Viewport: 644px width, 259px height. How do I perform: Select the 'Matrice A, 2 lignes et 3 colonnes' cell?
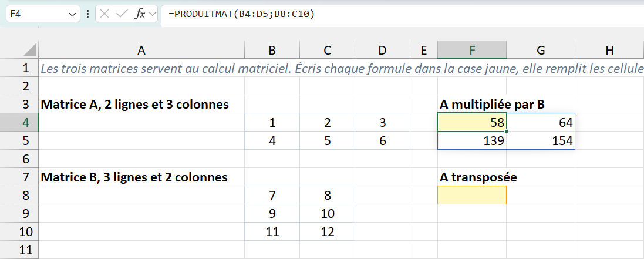(141, 105)
